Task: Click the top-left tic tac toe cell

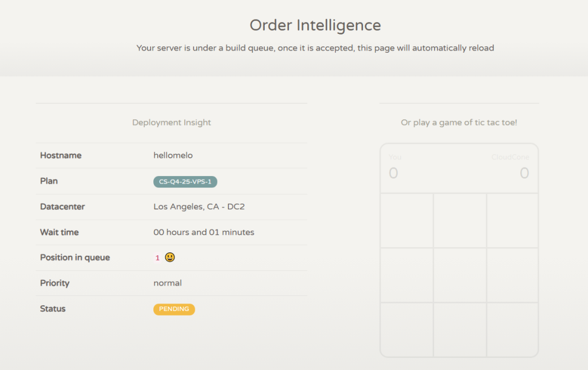Action: pos(407,220)
